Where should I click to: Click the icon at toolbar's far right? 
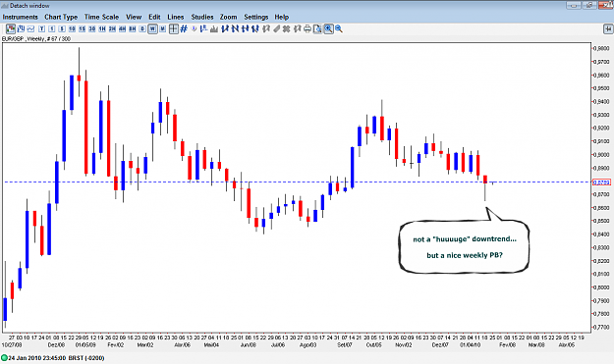click(x=608, y=28)
